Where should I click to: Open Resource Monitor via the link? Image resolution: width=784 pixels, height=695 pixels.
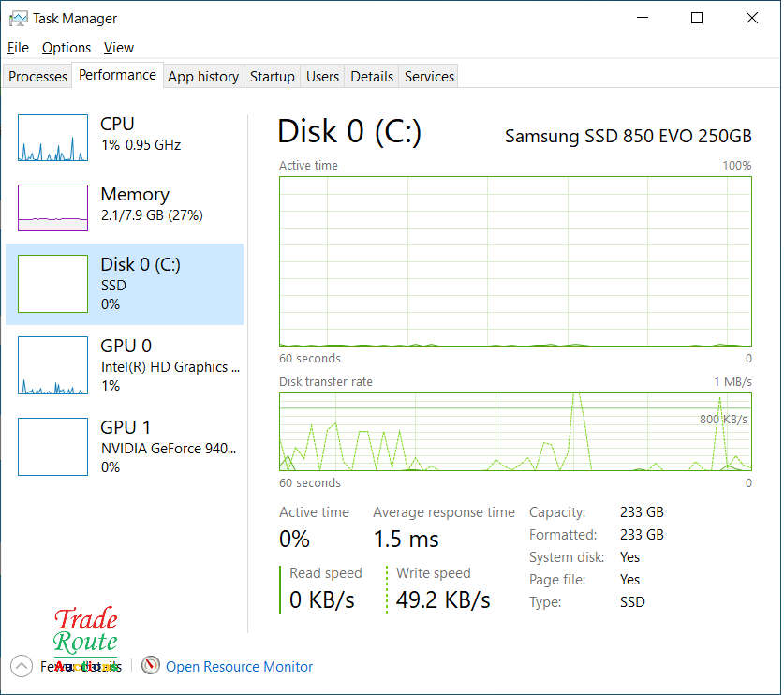click(x=239, y=666)
